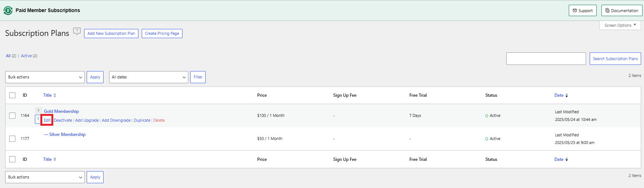Switch to the Active (2) filter view
644x188 pixels.
[26, 56]
